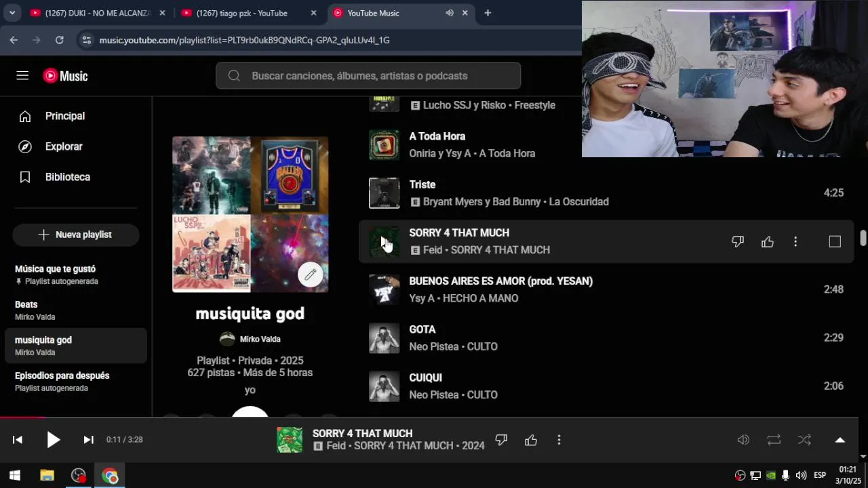Toggle shuffle mode
The width and height of the screenshot is (868, 488).
804,440
